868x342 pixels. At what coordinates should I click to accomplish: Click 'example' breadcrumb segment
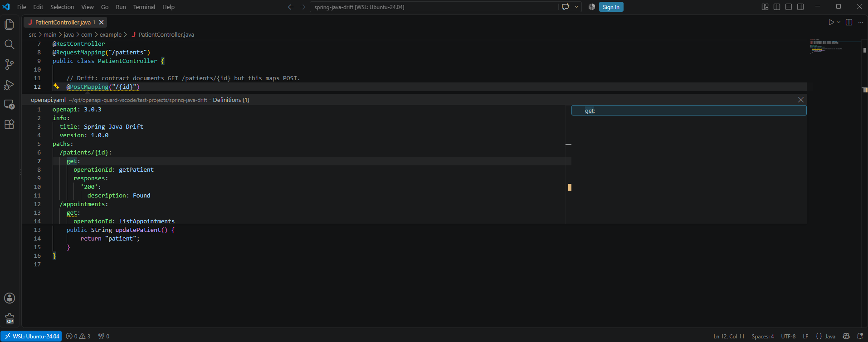[x=111, y=34]
